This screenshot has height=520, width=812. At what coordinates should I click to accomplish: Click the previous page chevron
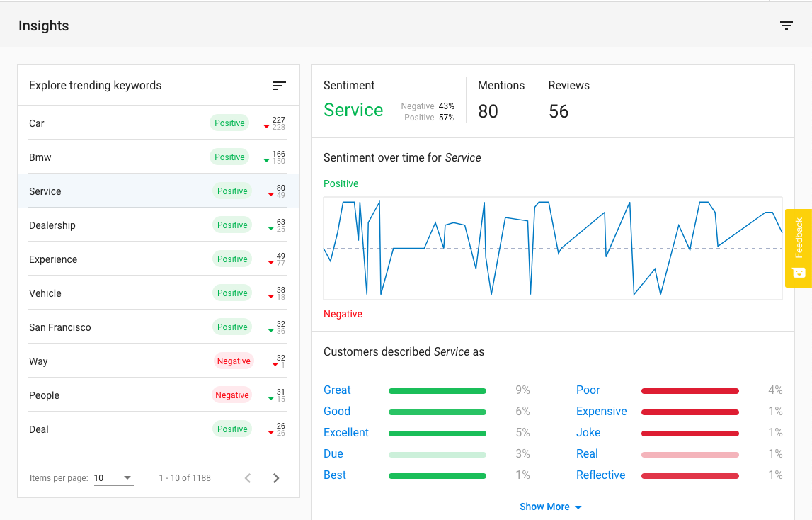pos(248,478)
